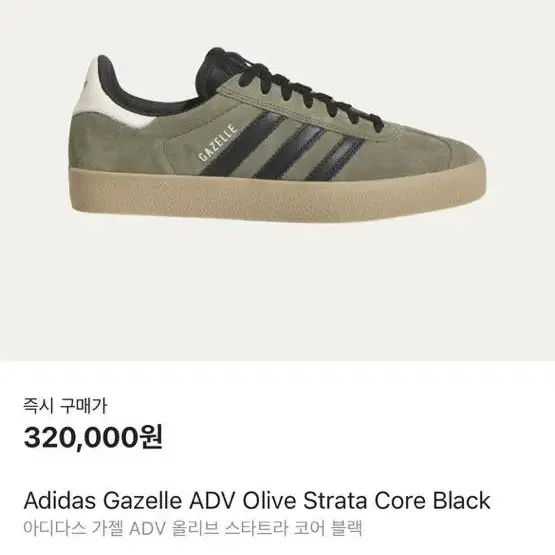Click the word Gazelle in the English title
This screenshot has width=555, height=555.
click(x=143, y=500)
